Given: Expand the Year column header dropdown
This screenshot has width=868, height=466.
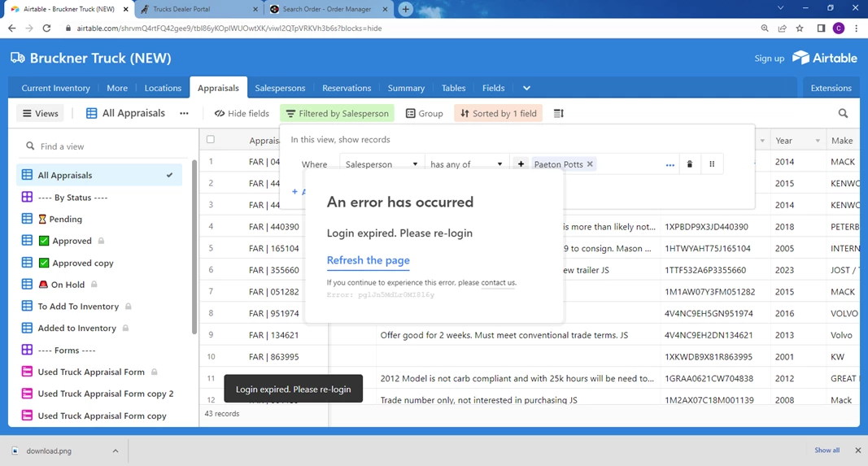Looking at the screenshot, I should (x=817, y=141).
